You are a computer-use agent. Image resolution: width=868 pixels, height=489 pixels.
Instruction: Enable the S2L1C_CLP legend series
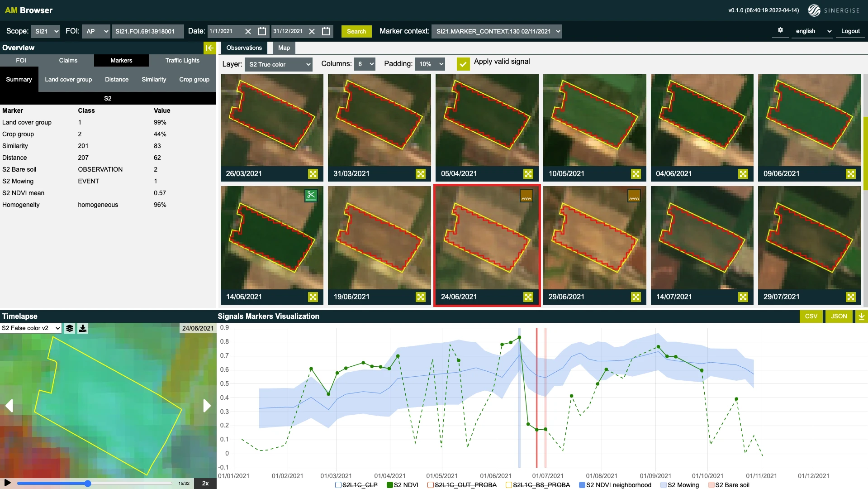click(x=338, y=485)
